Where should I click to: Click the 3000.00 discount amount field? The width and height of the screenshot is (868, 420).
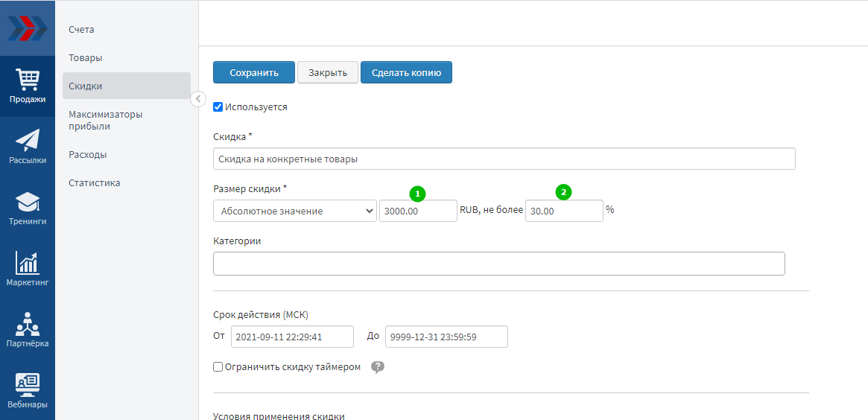(x=418, y=211)
